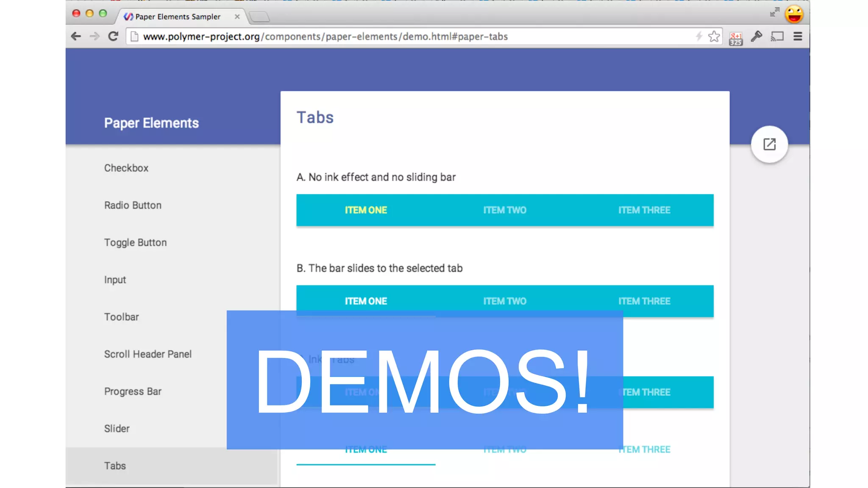
Task: Open Toolbar demo in sidebar
Action: pos(122,317)
